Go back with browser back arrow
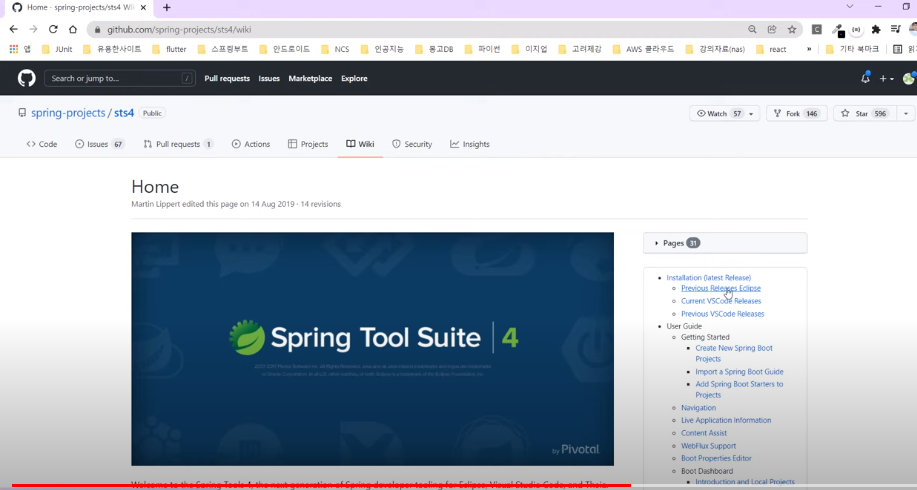The image size is (917, 490). point(14,29)
